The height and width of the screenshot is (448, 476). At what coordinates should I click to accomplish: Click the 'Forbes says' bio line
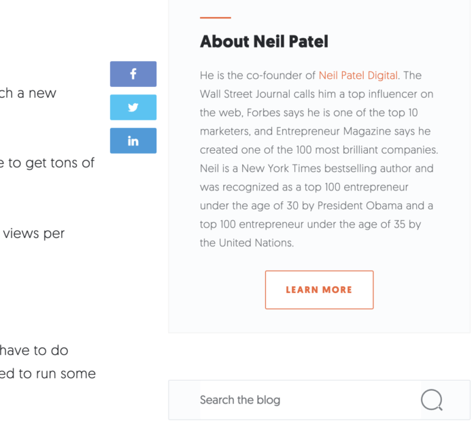tap(309, 113)
